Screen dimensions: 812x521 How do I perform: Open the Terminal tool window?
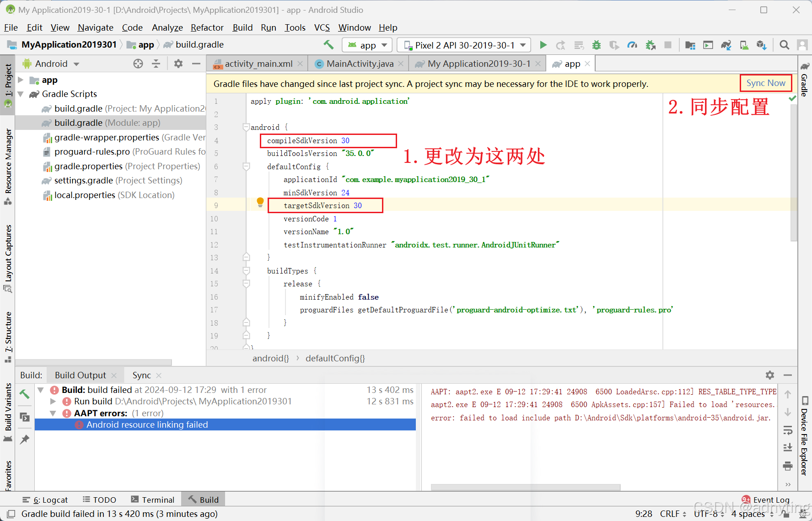coord(152,500)
